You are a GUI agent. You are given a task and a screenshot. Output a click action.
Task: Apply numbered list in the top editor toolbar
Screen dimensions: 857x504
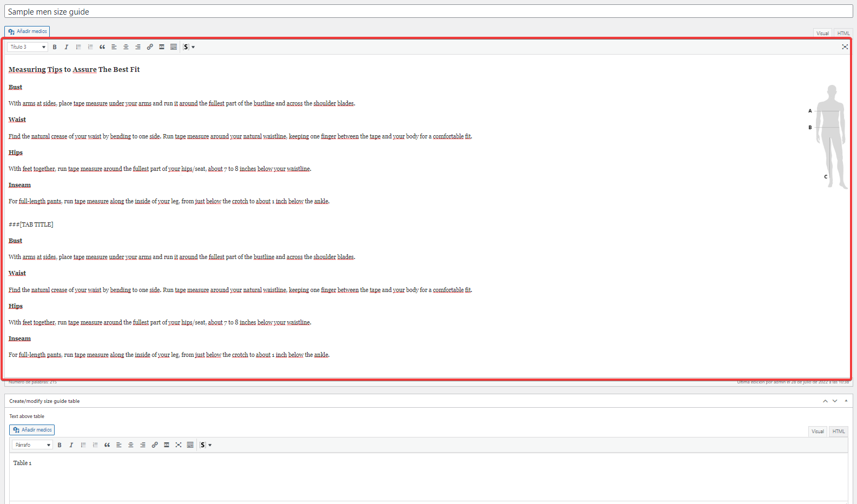click(x=90, y=47)
